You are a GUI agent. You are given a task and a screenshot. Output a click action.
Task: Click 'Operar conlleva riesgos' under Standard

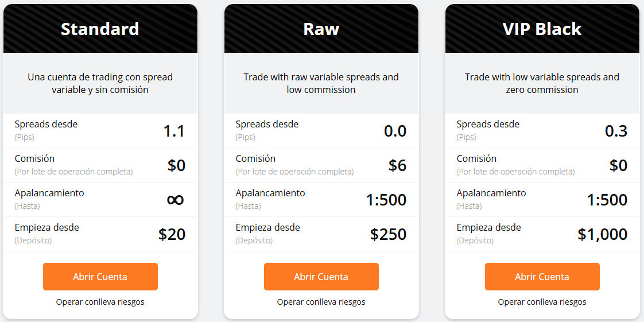[100, 302]
